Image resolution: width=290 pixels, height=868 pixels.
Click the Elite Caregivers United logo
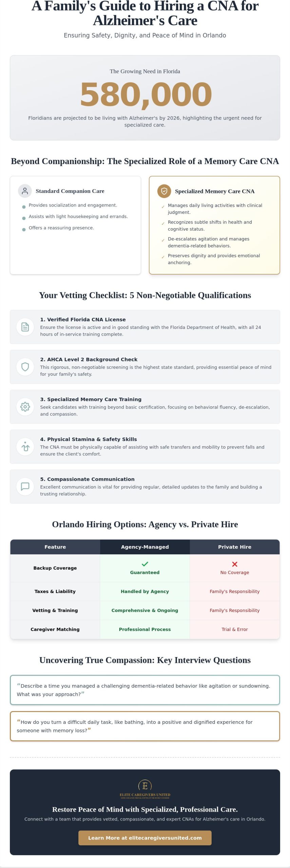145,790
